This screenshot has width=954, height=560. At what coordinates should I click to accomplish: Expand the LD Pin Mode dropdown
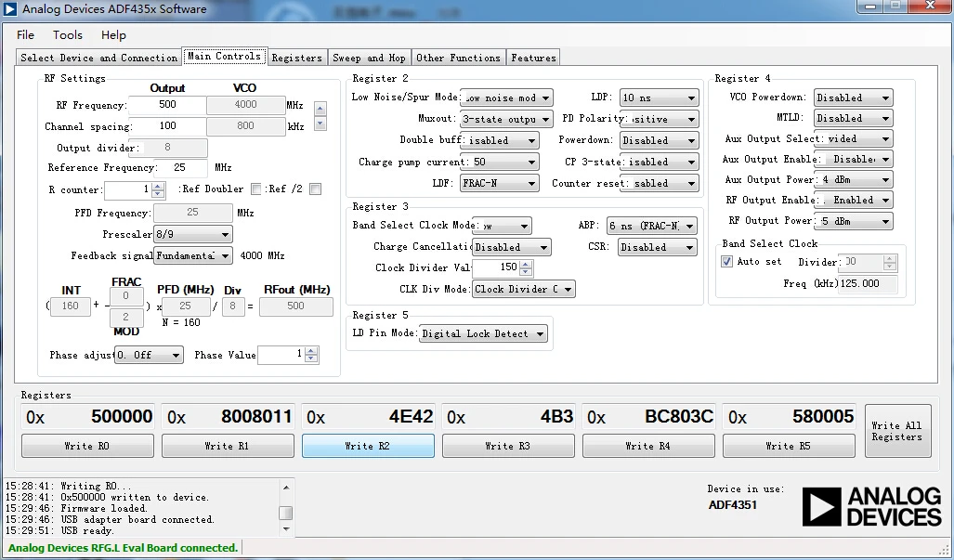(x=483, y=333)
